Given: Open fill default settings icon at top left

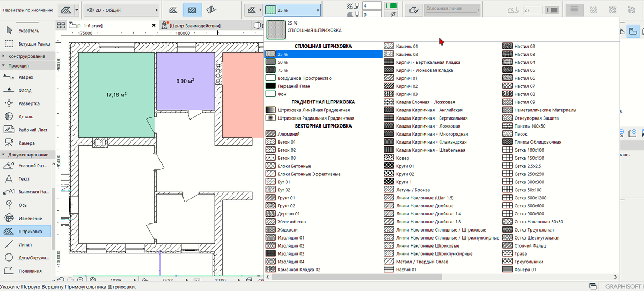Looking at the screenshot, I should (x=67, y=10).
